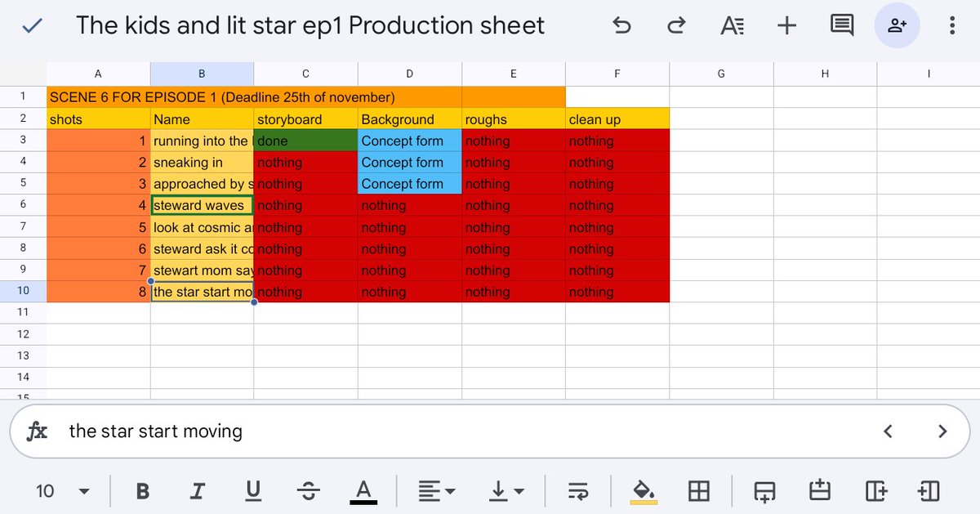Screen dimensions: 980x514
Task: Open the text formatting panel
Action: pyautogui.click(x=732, y=25)
